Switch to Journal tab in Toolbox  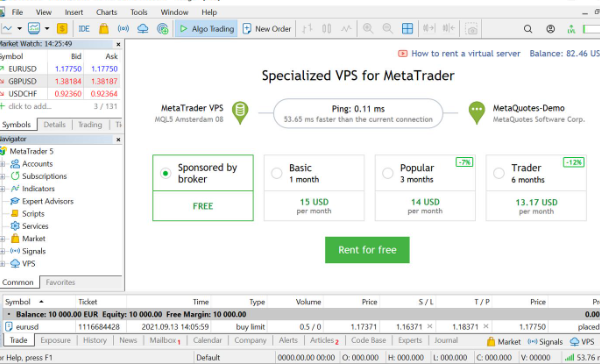click(x=446, y=340)
